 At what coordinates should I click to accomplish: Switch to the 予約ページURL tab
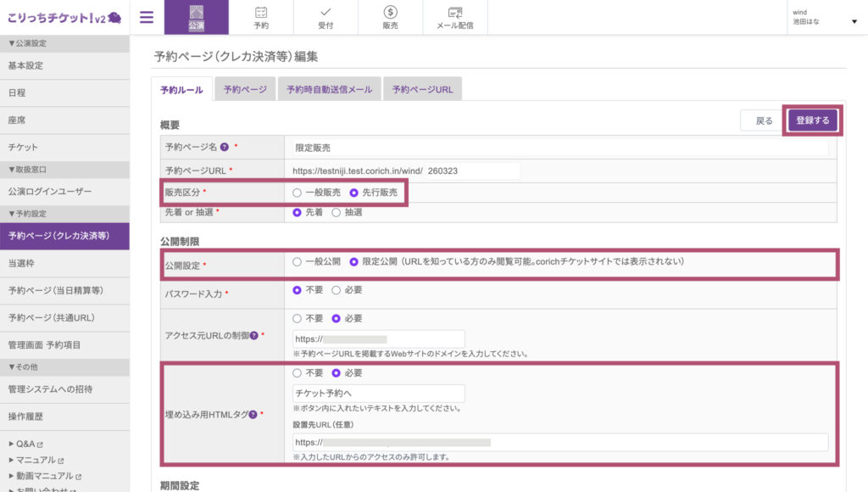422,89
